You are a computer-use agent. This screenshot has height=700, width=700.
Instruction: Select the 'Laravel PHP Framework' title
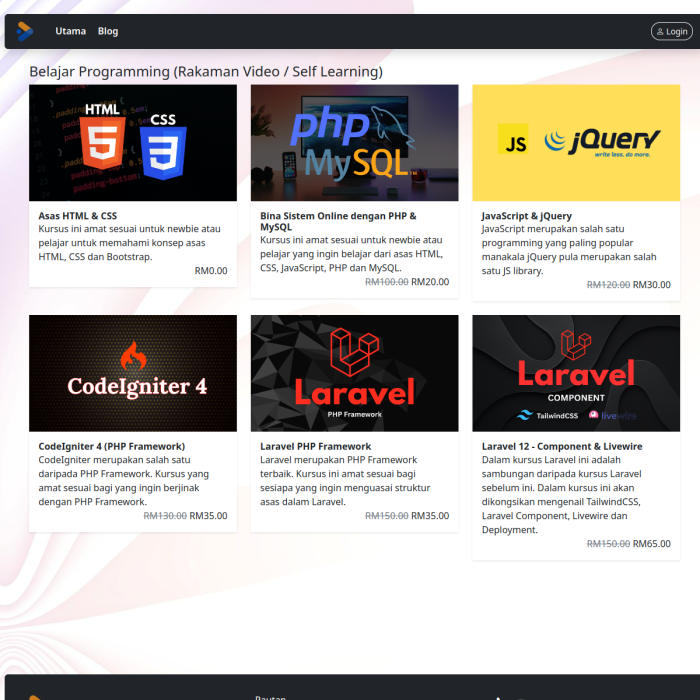click(x=316, y=446)
